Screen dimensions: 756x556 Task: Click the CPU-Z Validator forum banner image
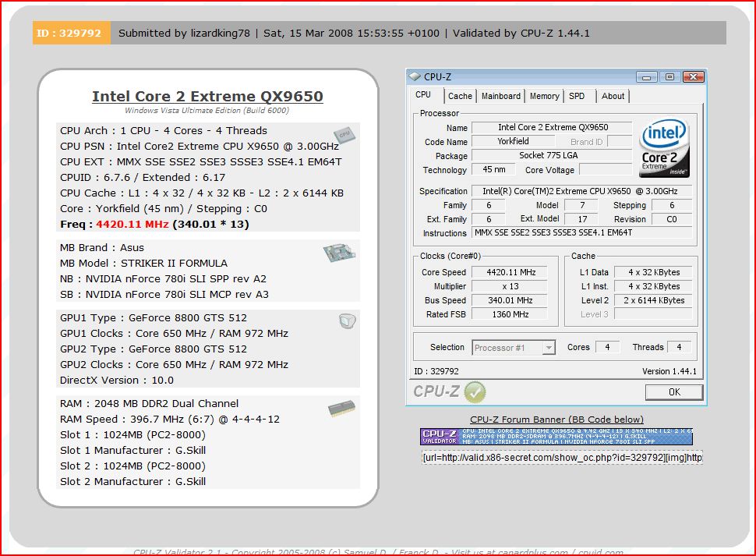[x=556, y=437]
